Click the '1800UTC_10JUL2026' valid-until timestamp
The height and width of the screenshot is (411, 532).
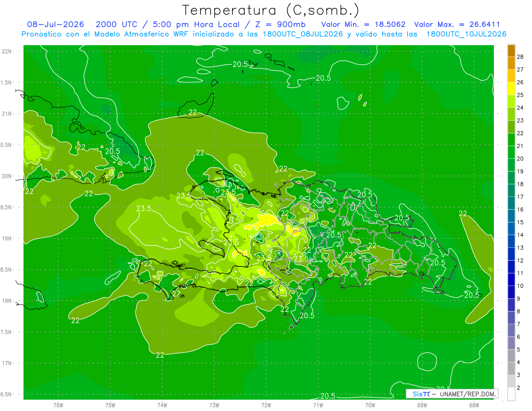click(466, 34)
